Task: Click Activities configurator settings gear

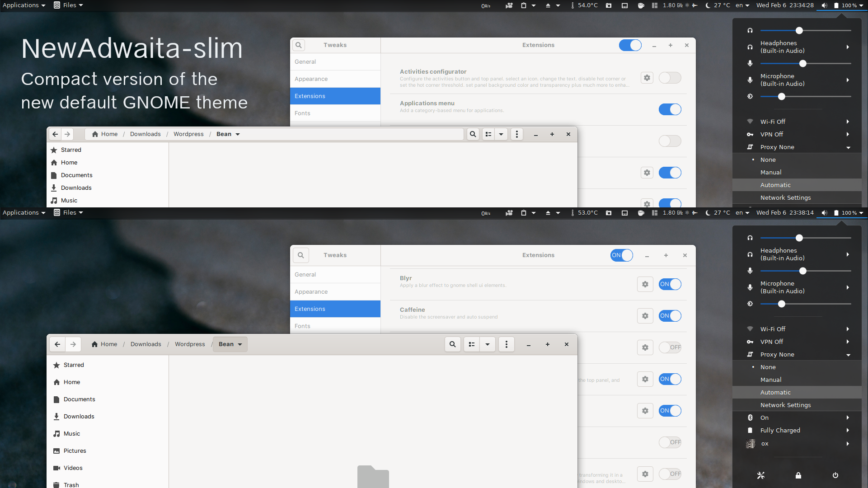Action: pyautogui.click(x=647, y=78)
